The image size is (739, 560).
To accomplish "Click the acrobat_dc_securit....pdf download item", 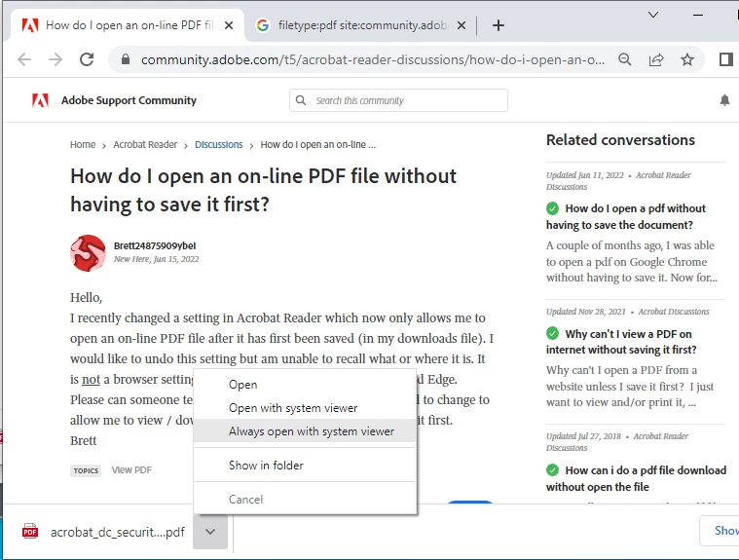I will [x=103, y=532].
